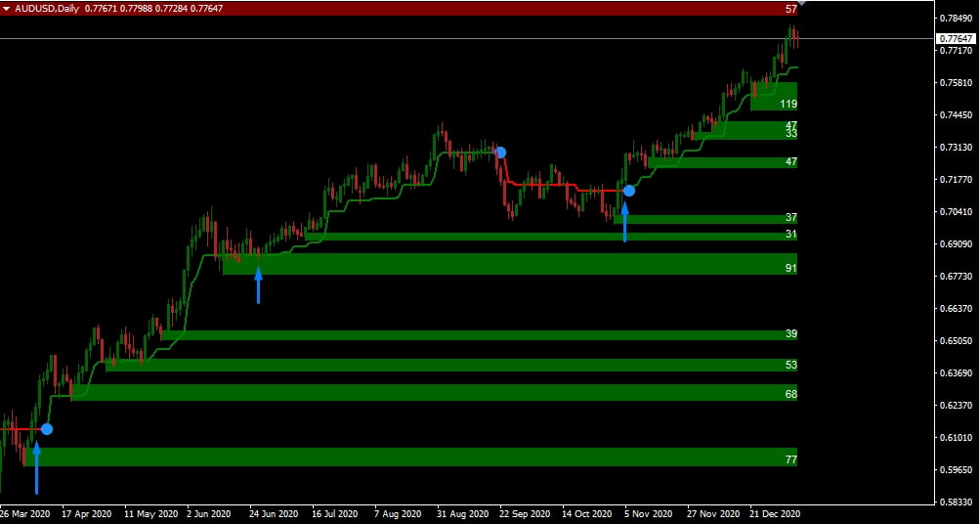The width and height of the screenshot is (980, 524).
Task: Click the 119 zone strength label
Action: (788, 105)
